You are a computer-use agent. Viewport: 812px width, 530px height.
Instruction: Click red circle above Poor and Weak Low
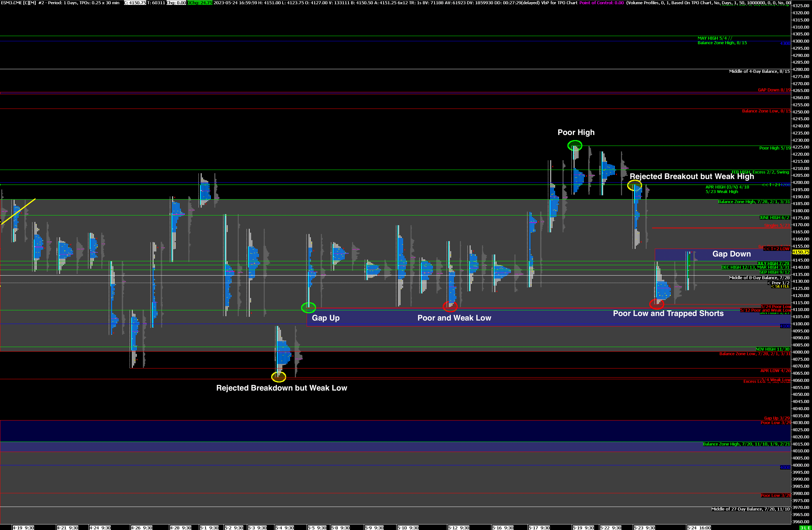[450, 306]
